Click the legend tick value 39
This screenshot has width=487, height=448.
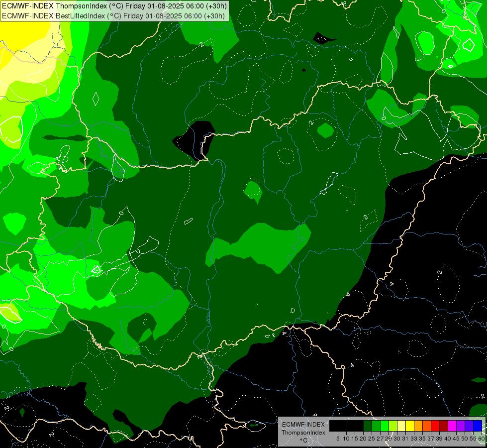439,439
